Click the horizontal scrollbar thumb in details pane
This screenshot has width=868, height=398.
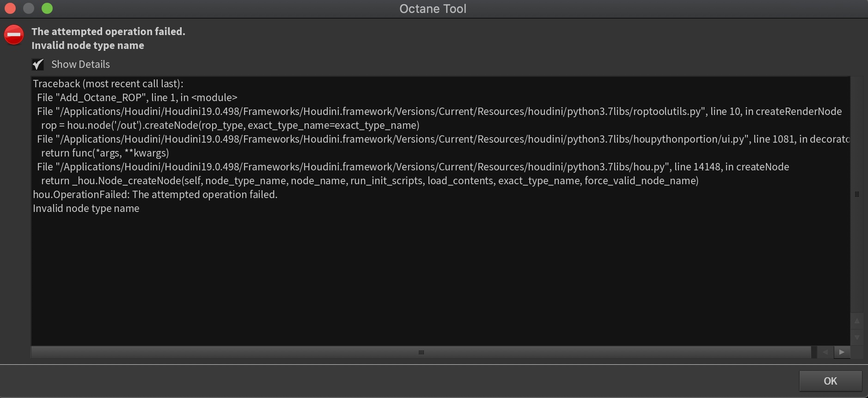click(x=421, y=352)
